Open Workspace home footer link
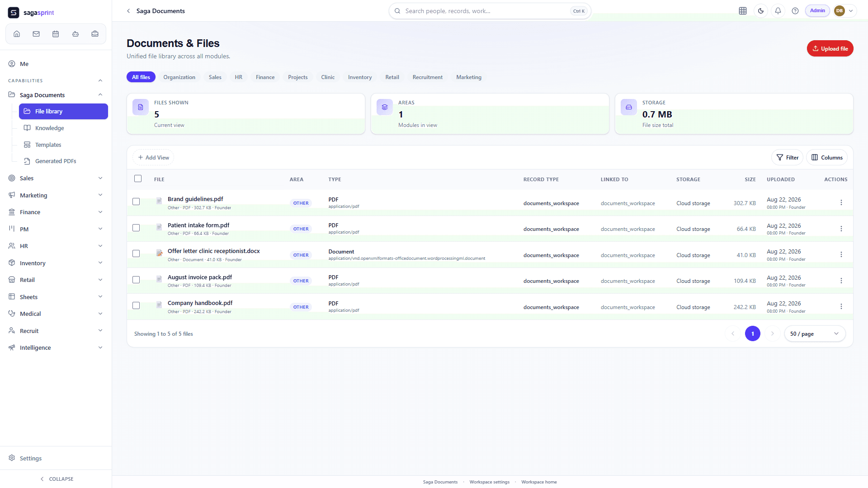The height and width of the screenshot is (488, 868). [539, 482]
